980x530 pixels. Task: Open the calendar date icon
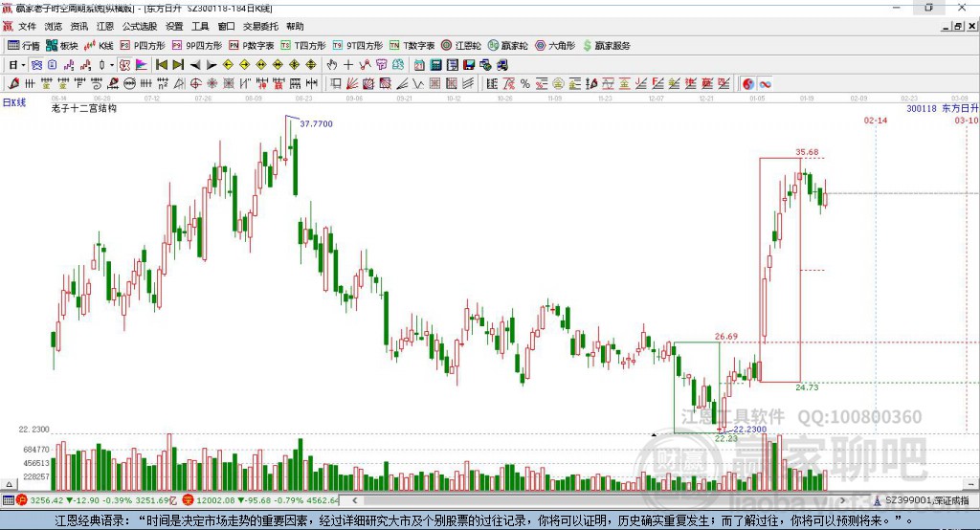[x=419, y=65]
